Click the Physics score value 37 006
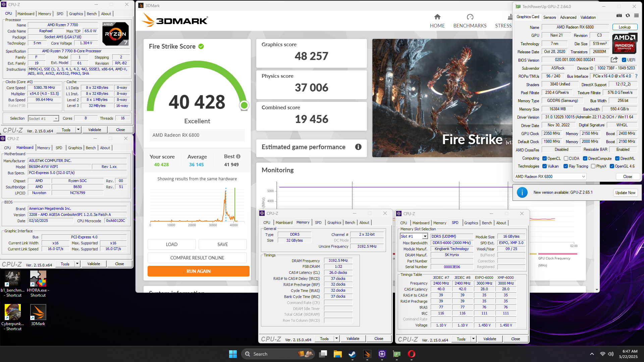644x362 pixels. [312, 88]
